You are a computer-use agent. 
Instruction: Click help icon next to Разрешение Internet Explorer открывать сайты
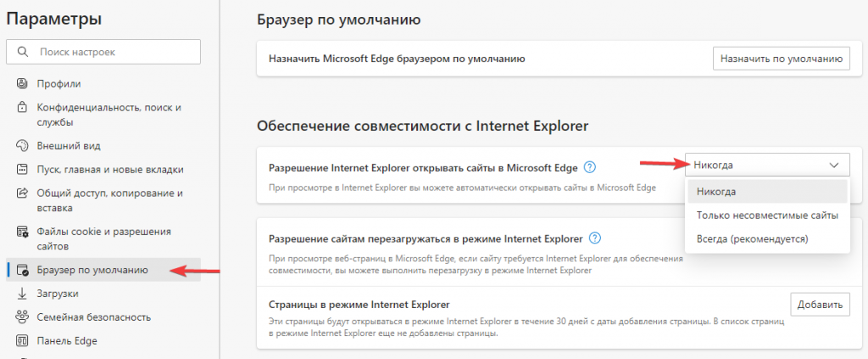pyautogui.click(x=590, y=166)
